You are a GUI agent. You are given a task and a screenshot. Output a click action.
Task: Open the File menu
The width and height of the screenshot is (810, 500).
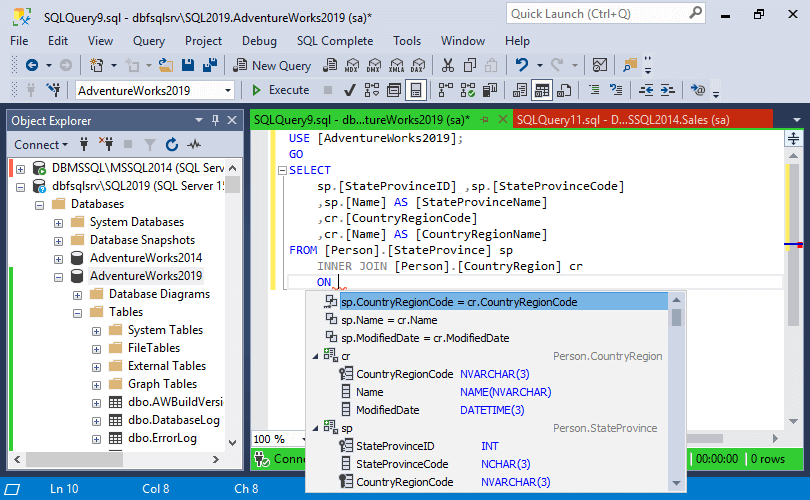coord(19,41)
